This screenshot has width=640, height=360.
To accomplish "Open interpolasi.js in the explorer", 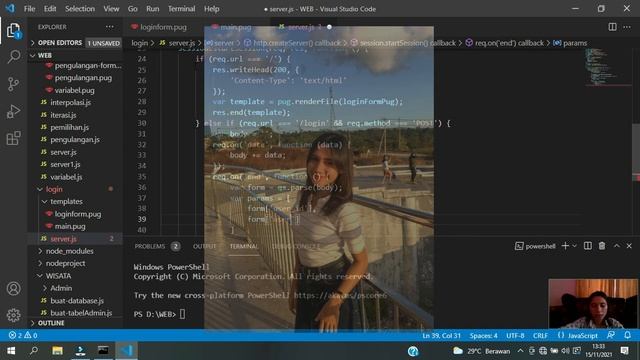I will click(x=70, y=102).
